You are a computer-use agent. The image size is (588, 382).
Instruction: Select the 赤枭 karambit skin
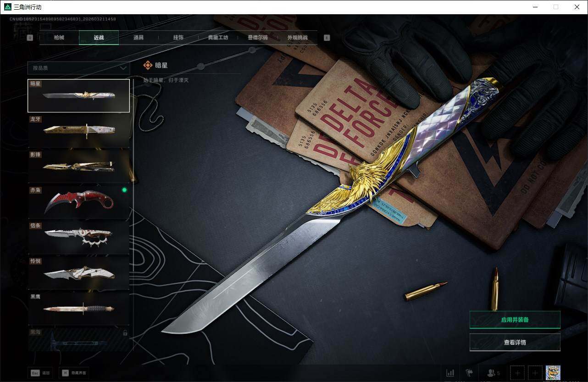click(78, 202)
